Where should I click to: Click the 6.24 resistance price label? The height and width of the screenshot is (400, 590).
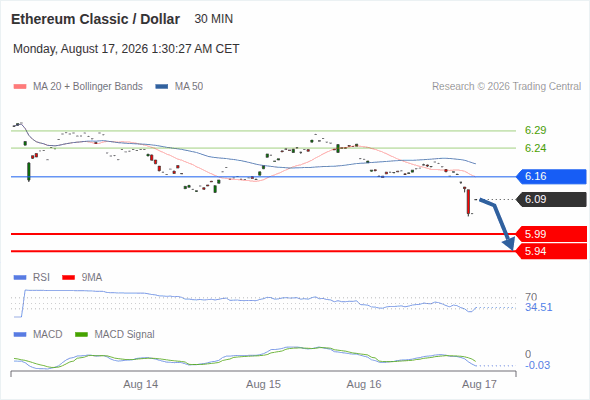tap(535, 148)
